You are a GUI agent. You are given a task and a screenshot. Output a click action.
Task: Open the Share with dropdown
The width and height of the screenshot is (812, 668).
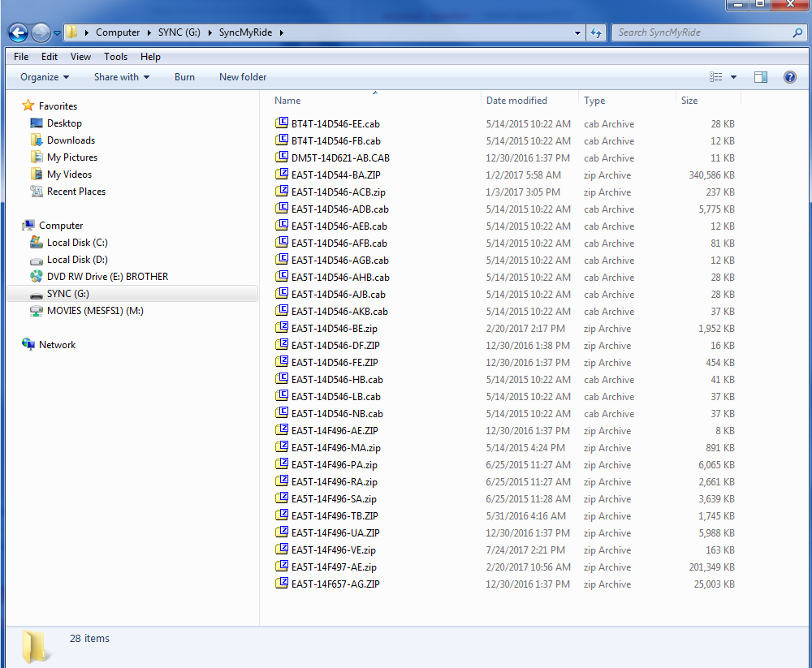tap(121, 76)
